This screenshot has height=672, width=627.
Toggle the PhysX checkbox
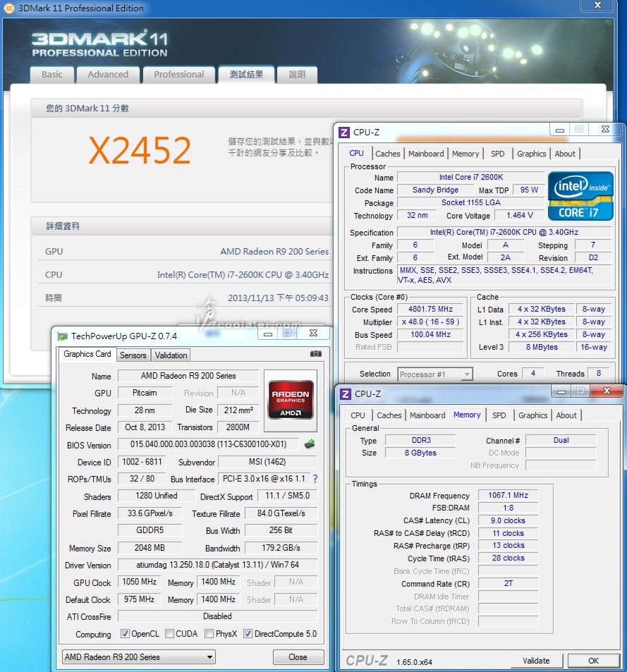point(209,633)
